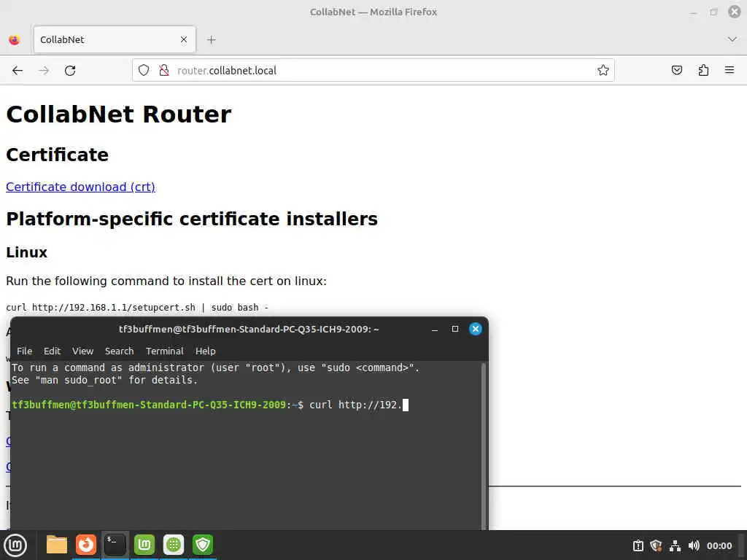The width and height of the screenshot is (747, 560).
Task: Open the terminal Terminal menu
Action: [x=164, y=351]
